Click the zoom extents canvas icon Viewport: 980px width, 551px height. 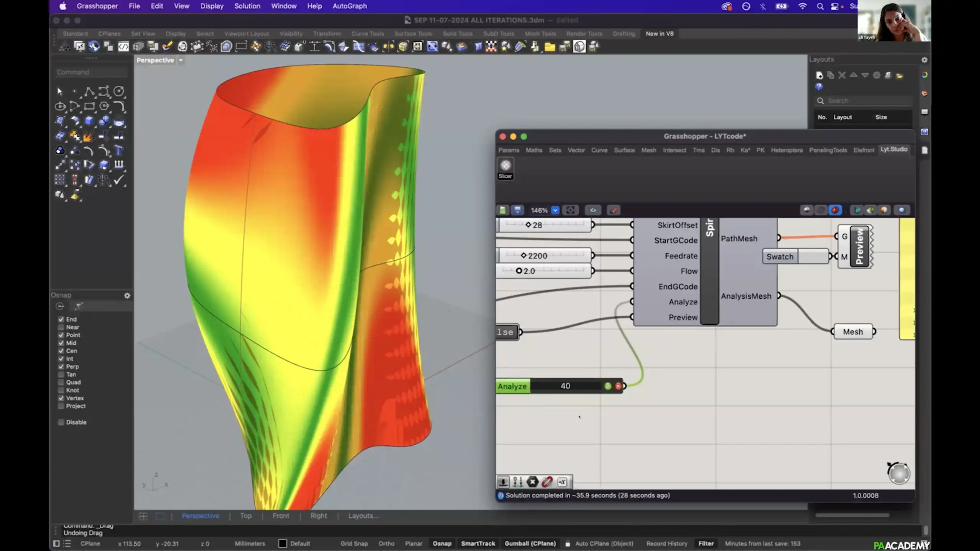pos(570,210)
